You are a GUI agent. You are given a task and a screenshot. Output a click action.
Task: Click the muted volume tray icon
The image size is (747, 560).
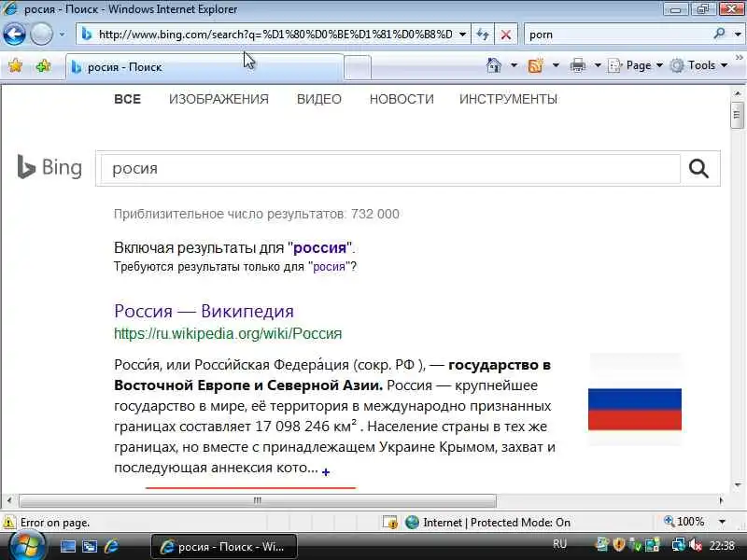pos(696,545)
